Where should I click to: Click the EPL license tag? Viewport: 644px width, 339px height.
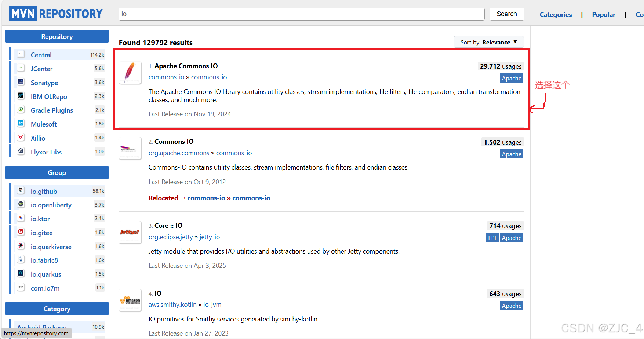coord(492,238)
